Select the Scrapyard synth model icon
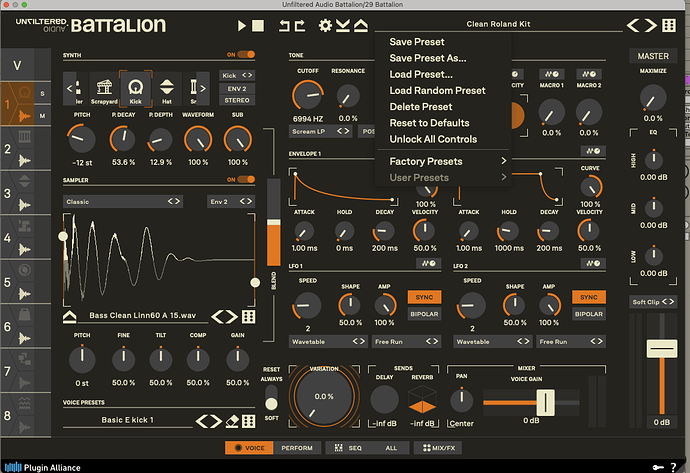The width and height of the screenshot is (690, 473). tap(104, 90)
